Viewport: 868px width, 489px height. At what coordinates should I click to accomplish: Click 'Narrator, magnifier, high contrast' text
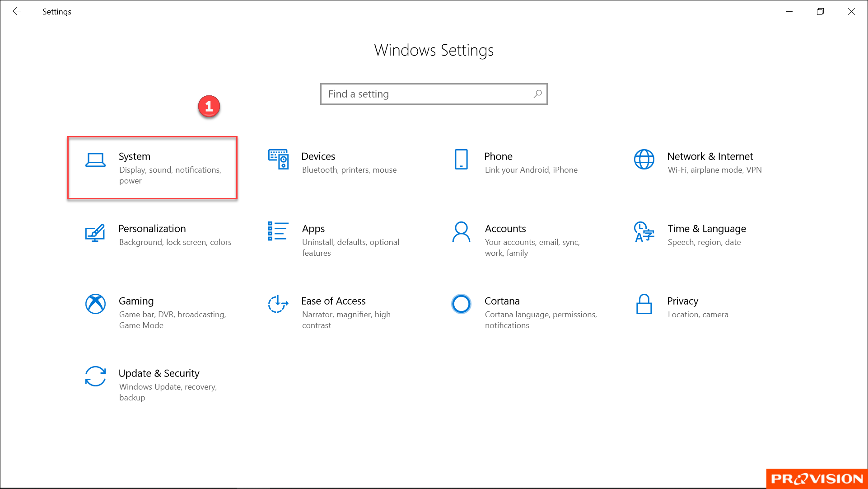pos(346,320)
